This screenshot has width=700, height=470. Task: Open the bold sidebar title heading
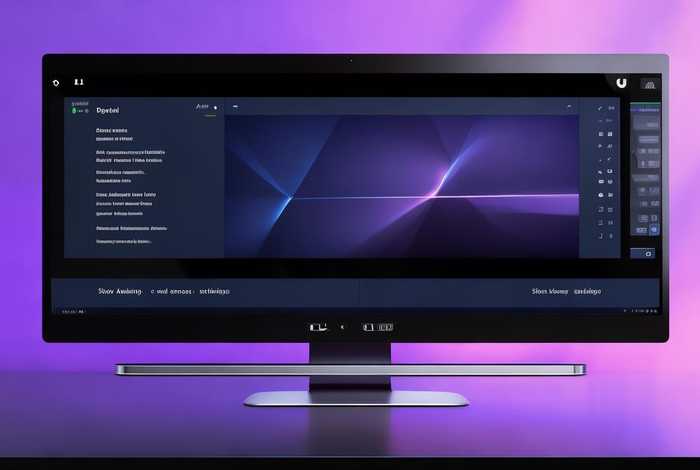[108, 110]
